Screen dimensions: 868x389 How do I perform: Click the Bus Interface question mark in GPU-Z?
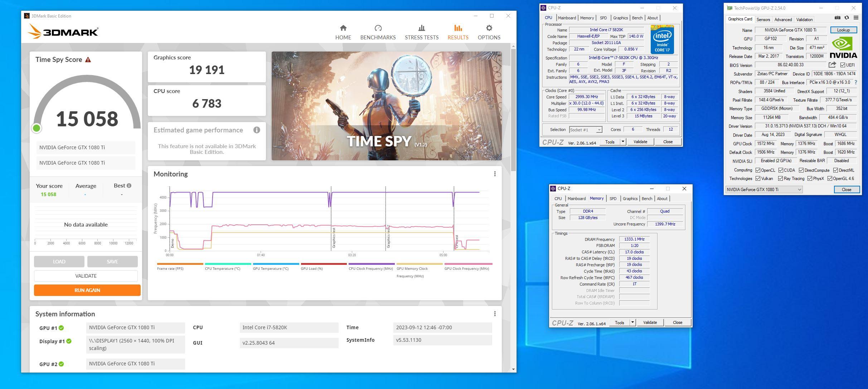coord(856,82)
